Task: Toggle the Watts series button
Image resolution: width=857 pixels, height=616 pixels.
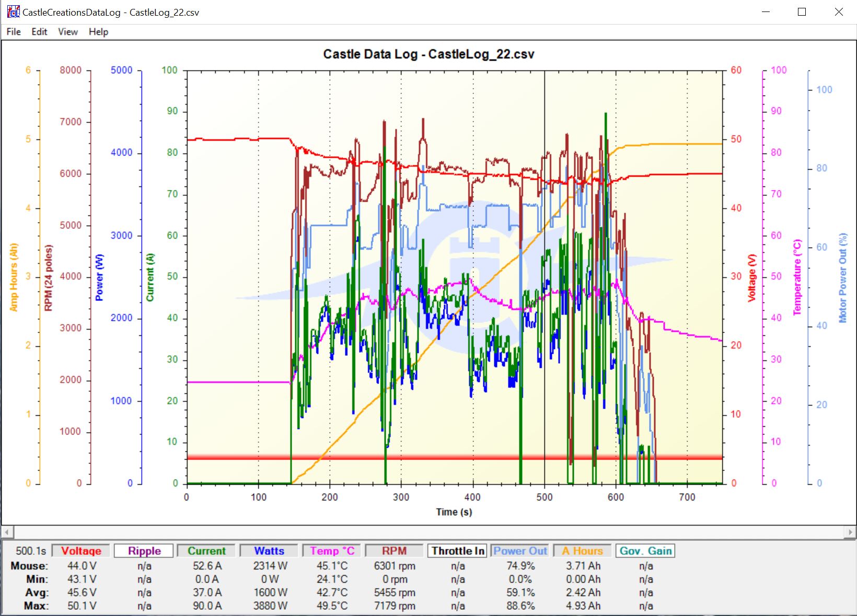Action: coord(269,551)
